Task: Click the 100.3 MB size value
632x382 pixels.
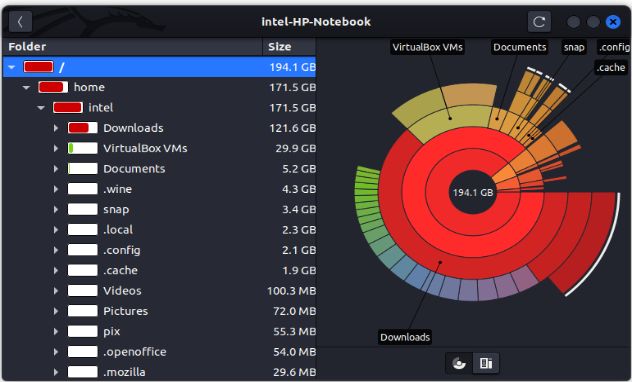Action: coord(291,291)
